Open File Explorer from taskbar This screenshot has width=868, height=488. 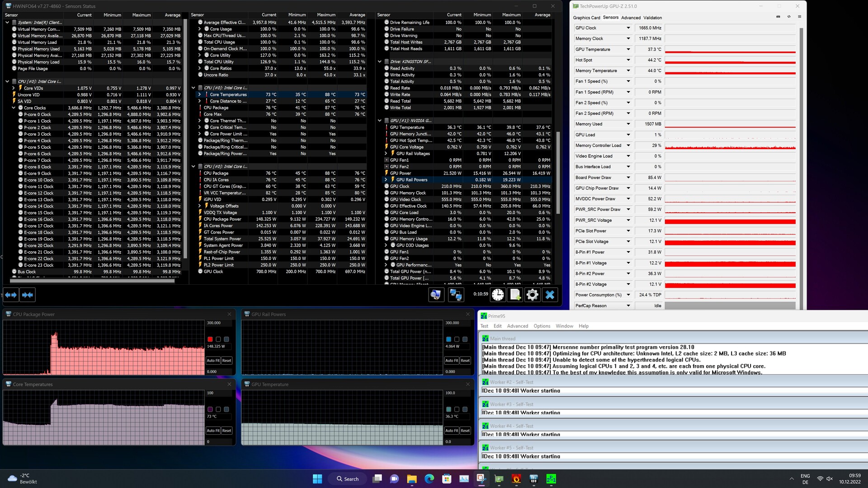pyautogui.click(x=412, y=479)
